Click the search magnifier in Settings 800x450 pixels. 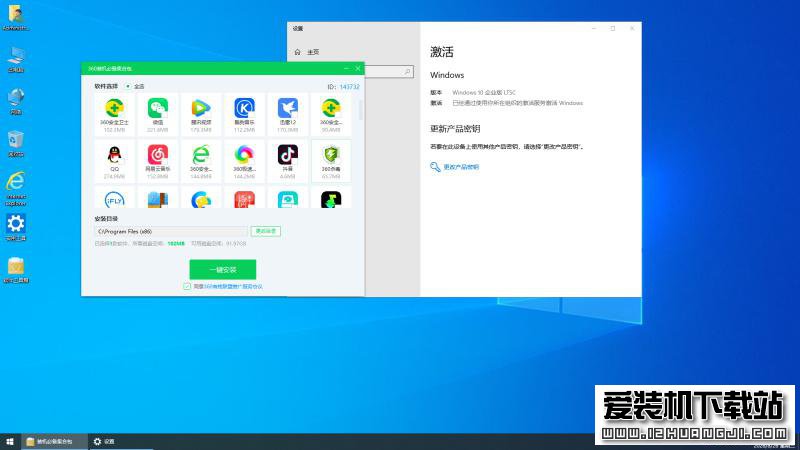407,72
